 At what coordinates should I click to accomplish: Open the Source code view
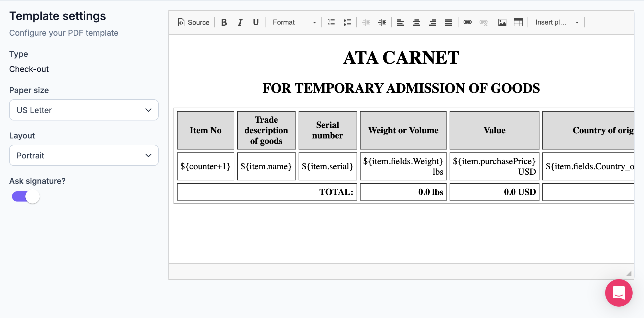(194, 22)
